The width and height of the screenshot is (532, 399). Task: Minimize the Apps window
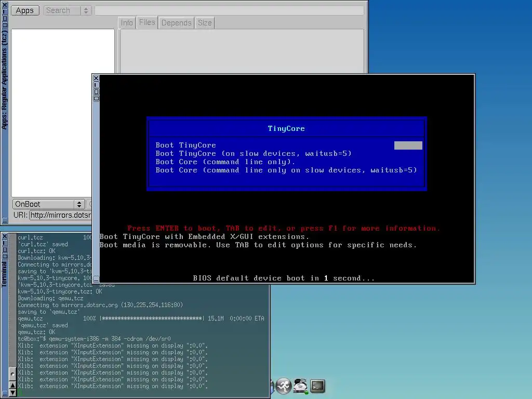(5, 11)
